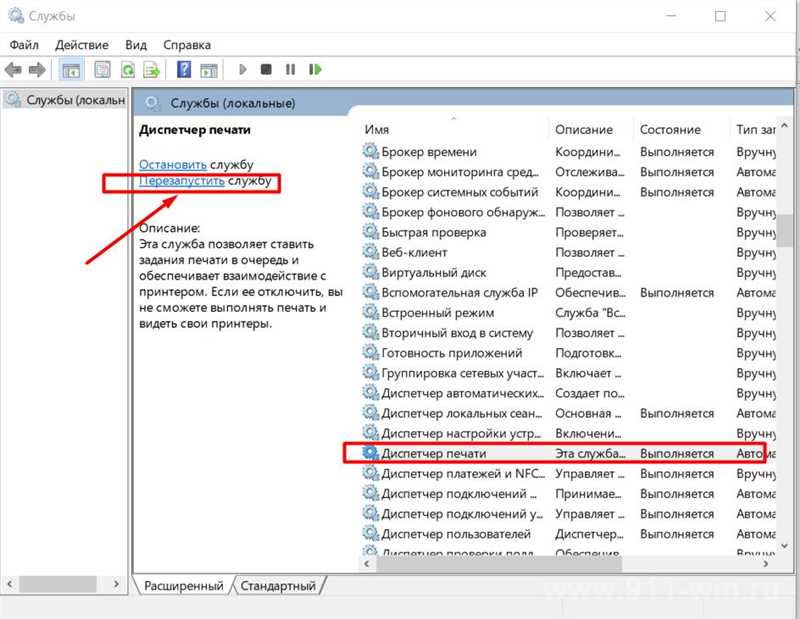The width and height of the screenshot is (800, 619).
Task: Click gear icon of Быстрая проверка row
Action: pos(370,232)
